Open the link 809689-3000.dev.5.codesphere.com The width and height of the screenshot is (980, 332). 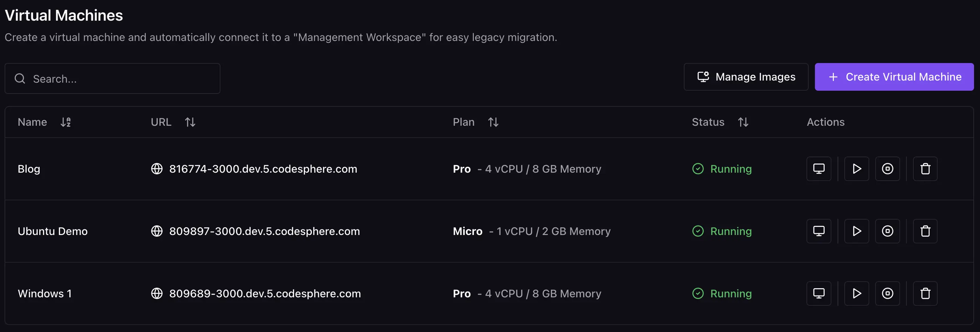coord(265,293)
